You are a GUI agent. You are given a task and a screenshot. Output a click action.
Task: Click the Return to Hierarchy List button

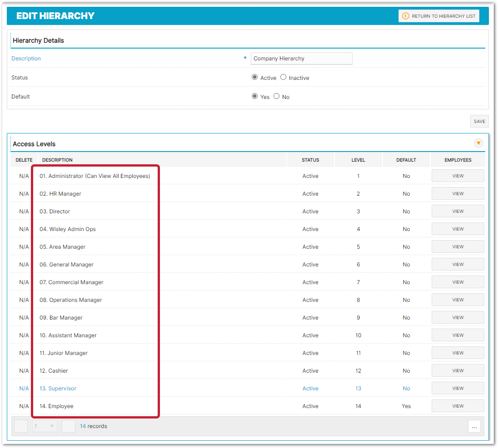pyautogui.click(x=438, y=16)
